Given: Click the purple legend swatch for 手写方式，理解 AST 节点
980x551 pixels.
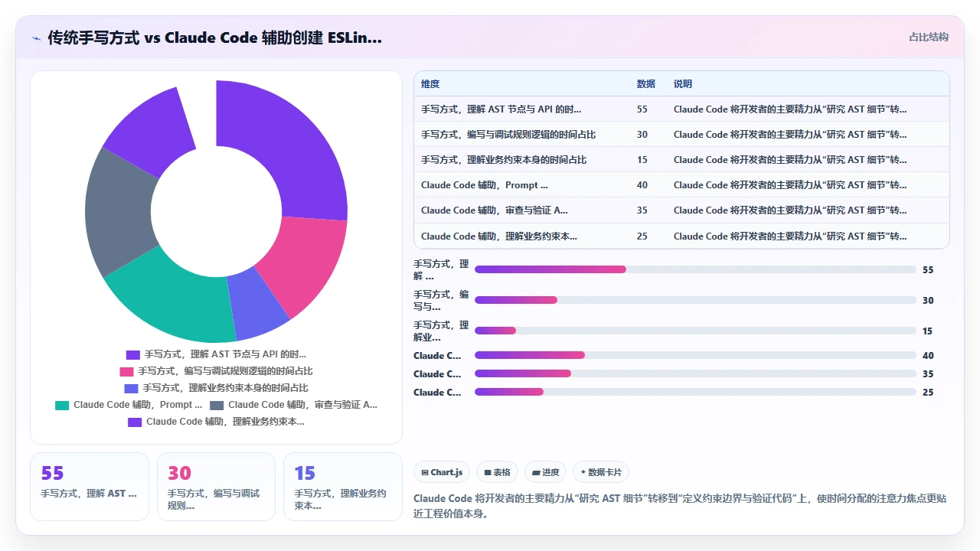Looking at the screenshot, I should tap(133, 354).
